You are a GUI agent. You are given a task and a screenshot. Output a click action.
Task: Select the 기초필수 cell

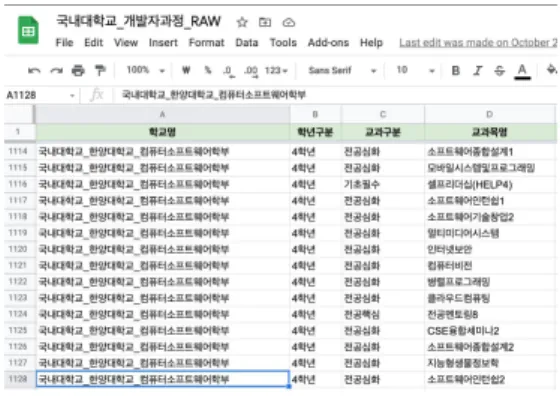[382, 184]
